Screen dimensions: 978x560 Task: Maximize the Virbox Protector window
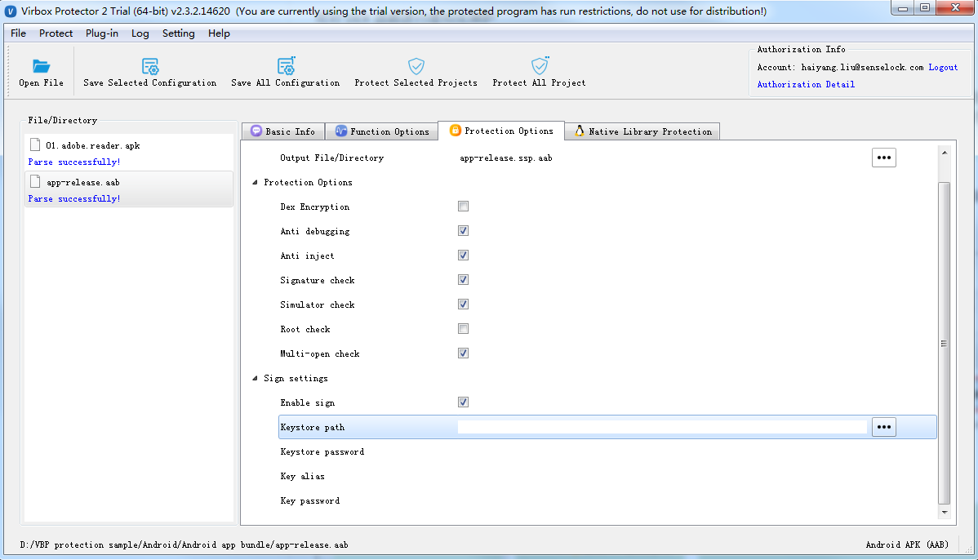[x=925, y=8]
